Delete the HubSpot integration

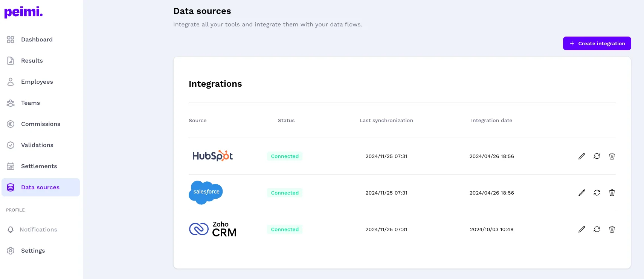coord(612,156)
